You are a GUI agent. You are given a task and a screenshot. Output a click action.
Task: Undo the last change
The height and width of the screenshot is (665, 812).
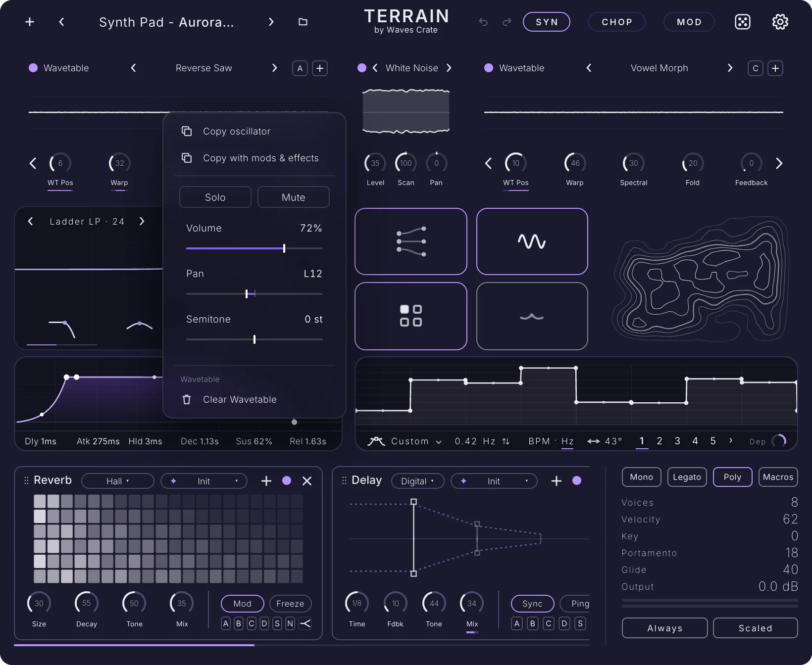point(483,22)
